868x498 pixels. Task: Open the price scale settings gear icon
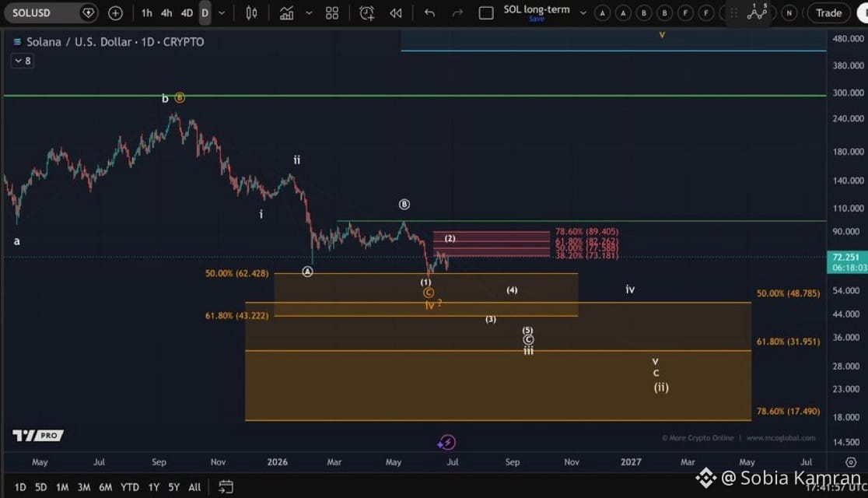point(851,462)
